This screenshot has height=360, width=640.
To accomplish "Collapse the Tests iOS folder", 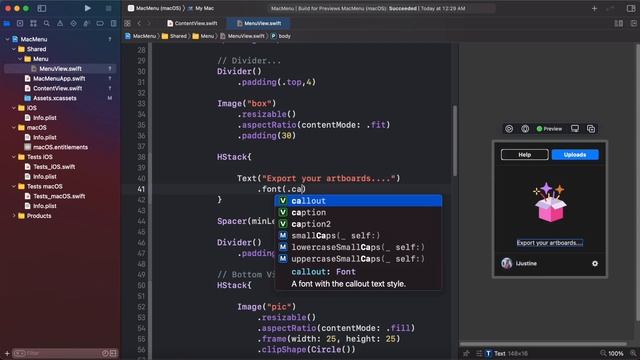I will pyautogui.click(x=14, y=157).
